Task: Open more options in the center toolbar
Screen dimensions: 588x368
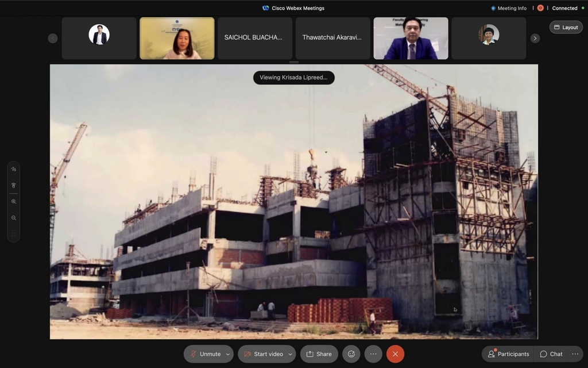Action: coord(373,354)
